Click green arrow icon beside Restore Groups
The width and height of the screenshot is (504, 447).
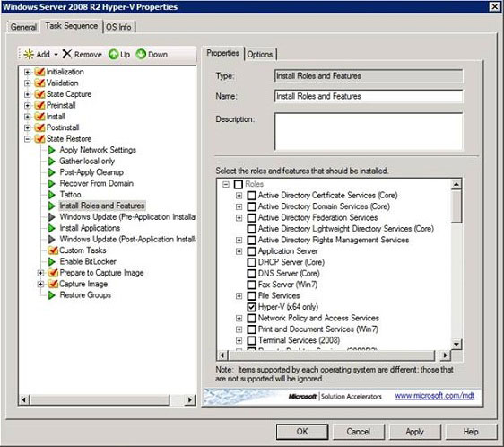[x=52, y=294]
